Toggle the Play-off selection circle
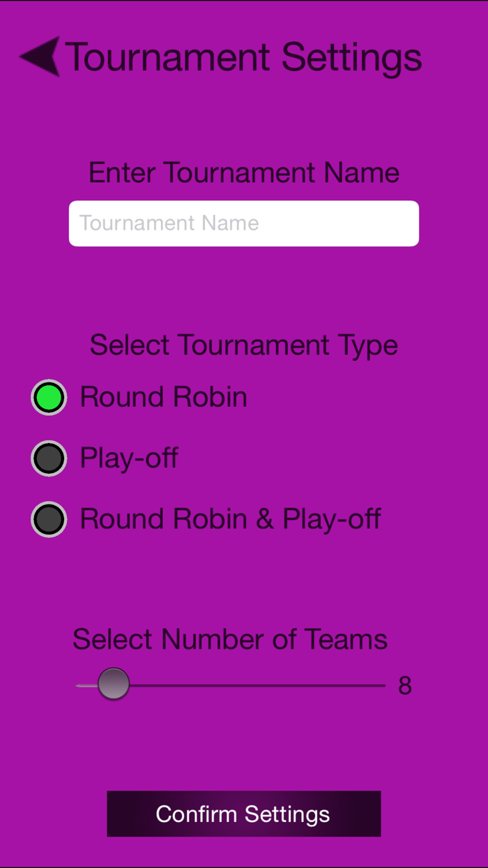The image size is (488, 868). pyautogui.click(x=49, y=458)
